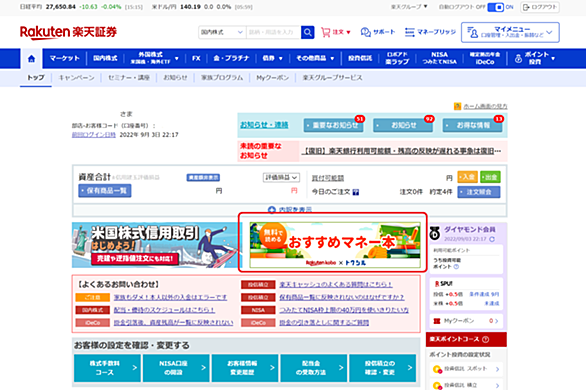Viewport: 586px width, 390px height.
Task: Open the 楽天グループ dropdown
Action: tap(409, 7)
